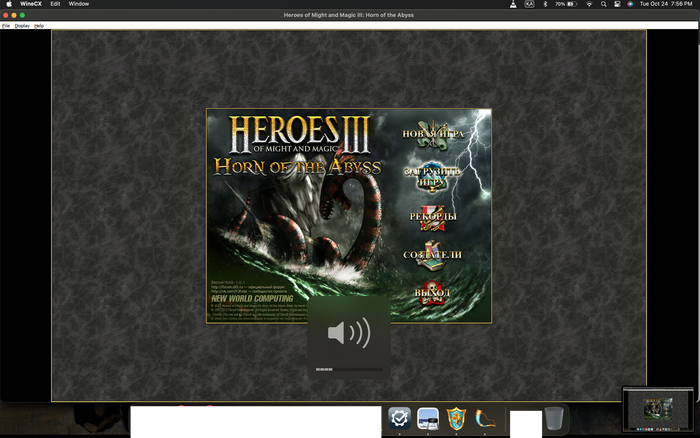Click the screenshot preview thumbnail
The image size is (700, 438).
658,410
